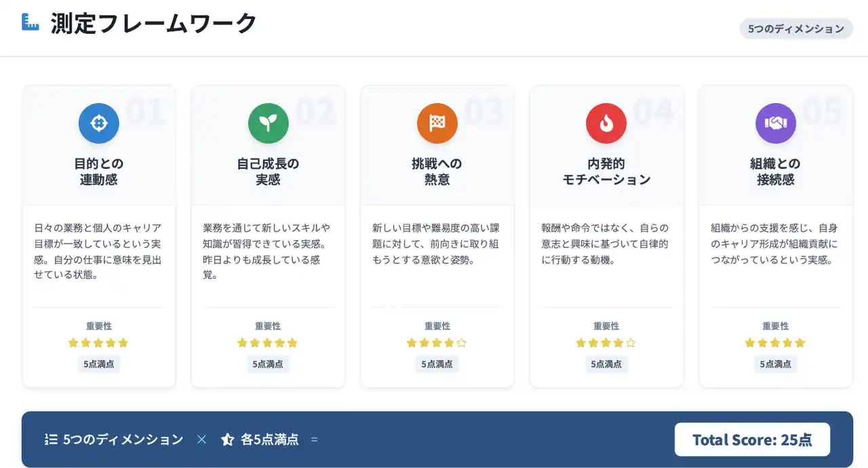Click the Total Score: 25点 box

[x=752, y=440]
